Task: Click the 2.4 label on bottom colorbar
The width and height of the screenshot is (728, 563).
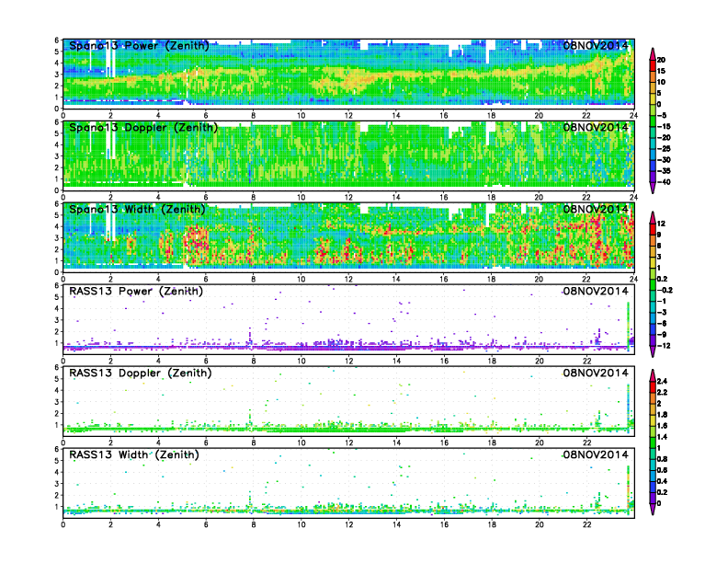Action: [662, 382]
